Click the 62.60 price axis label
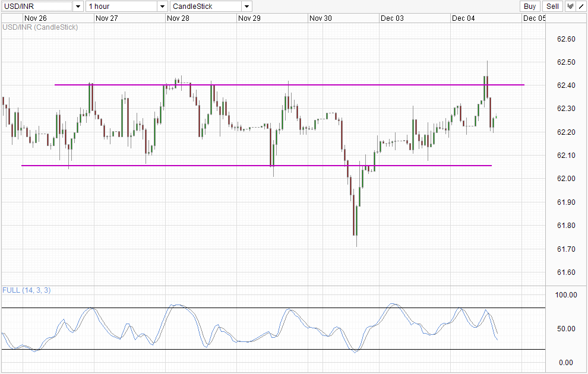The image size is (588, 374). pyautogui.click(x=566, y=39)
